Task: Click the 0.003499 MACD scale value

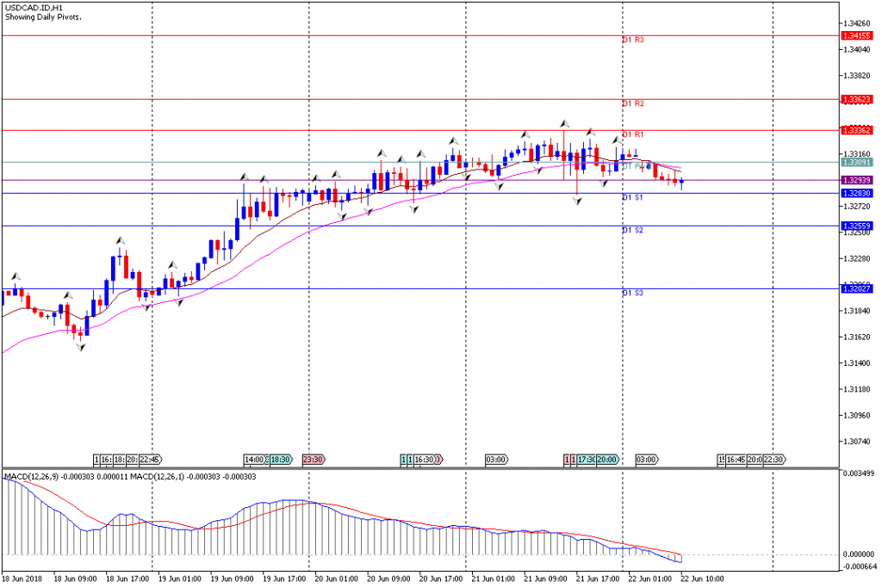Action: (x=859, y=473)
